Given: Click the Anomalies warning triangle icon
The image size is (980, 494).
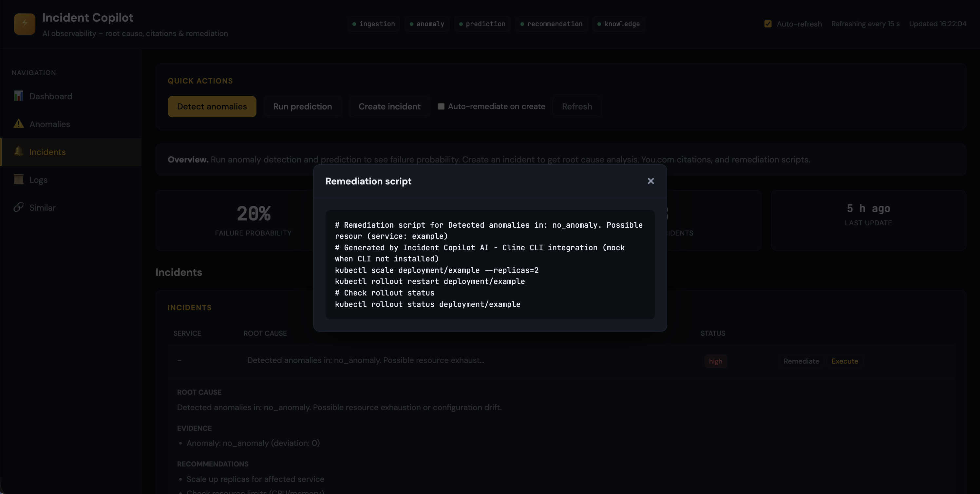Looking at the screenshot, I should pos(18,124).
